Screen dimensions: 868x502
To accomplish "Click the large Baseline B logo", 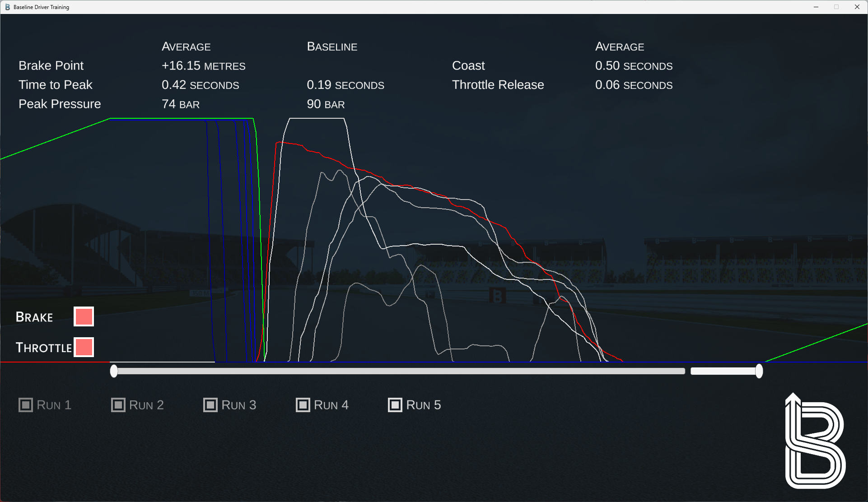I will pos(815,442).
